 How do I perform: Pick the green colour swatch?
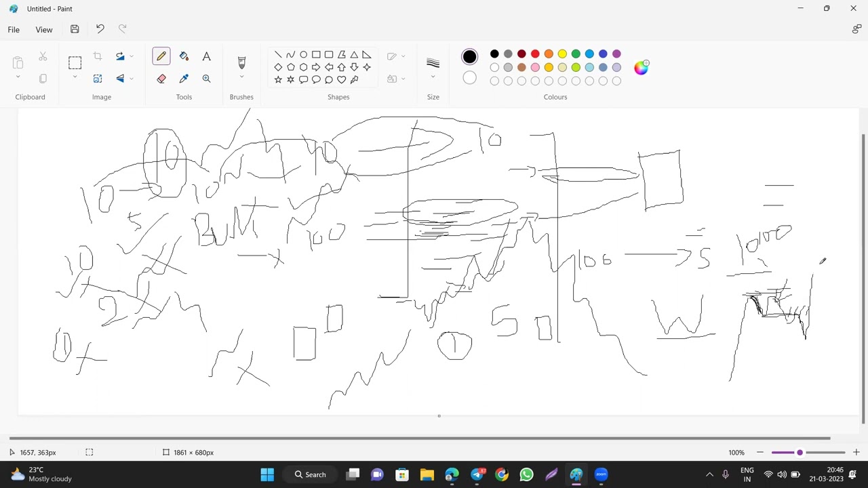[576, 54]
